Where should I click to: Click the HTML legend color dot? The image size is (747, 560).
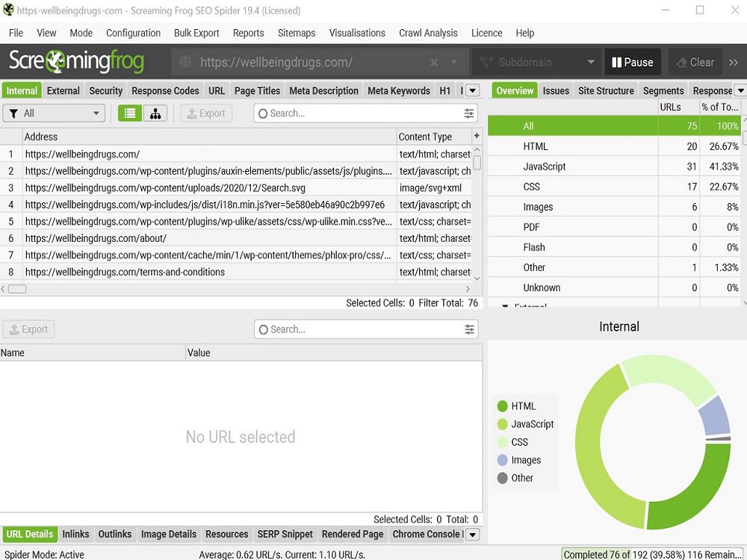coord(502,406)
